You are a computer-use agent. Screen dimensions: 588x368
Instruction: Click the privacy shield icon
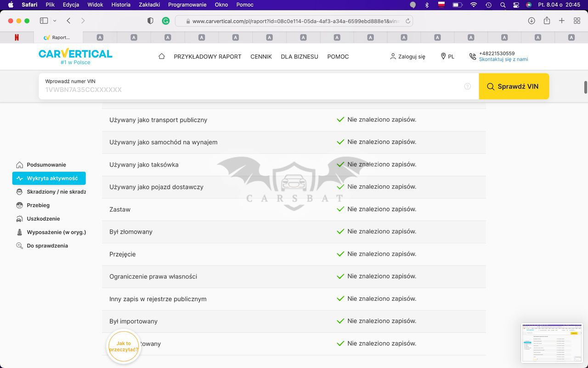pos(150,21)
